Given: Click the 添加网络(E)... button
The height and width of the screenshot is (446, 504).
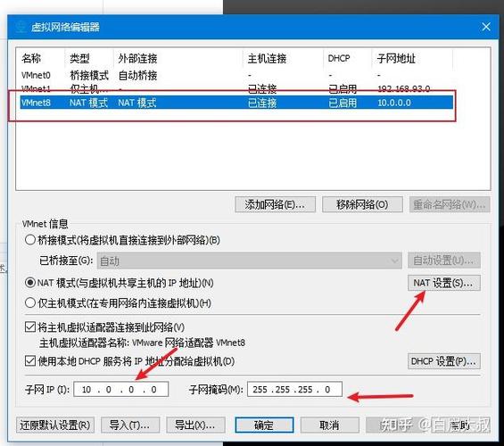Looking at the screenshot, I should click(275, 204).
